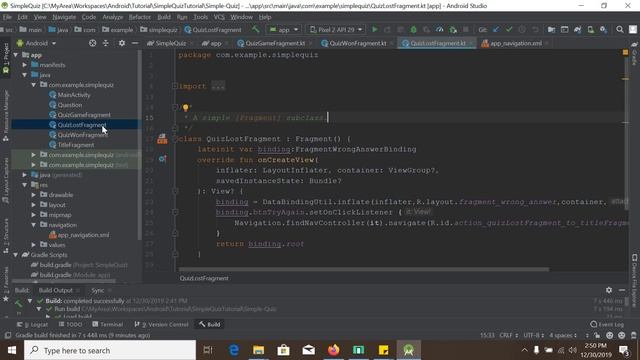The image size is (640, 360).
Task: Toggle the read-only lock icon in status bar
Action: 597,335
